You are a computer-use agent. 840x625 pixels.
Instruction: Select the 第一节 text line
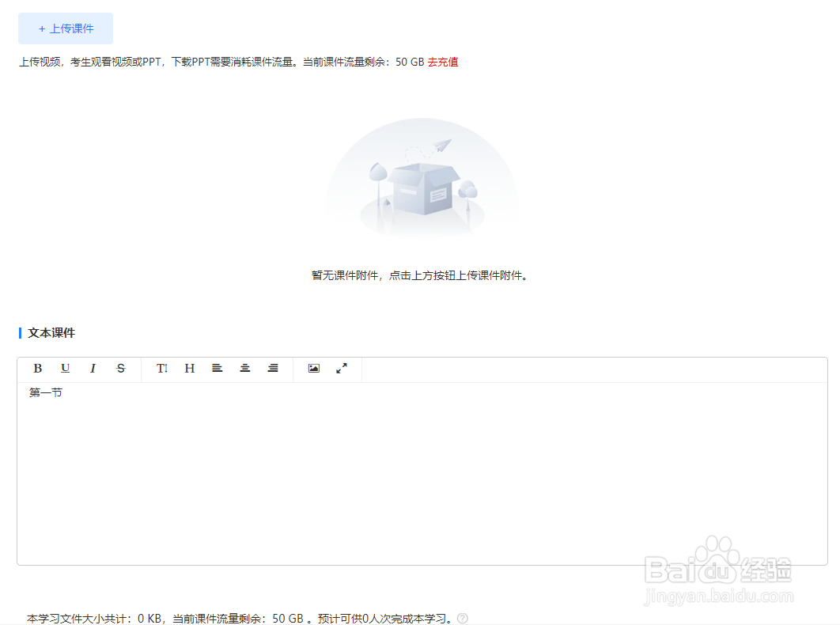(45, 392)
